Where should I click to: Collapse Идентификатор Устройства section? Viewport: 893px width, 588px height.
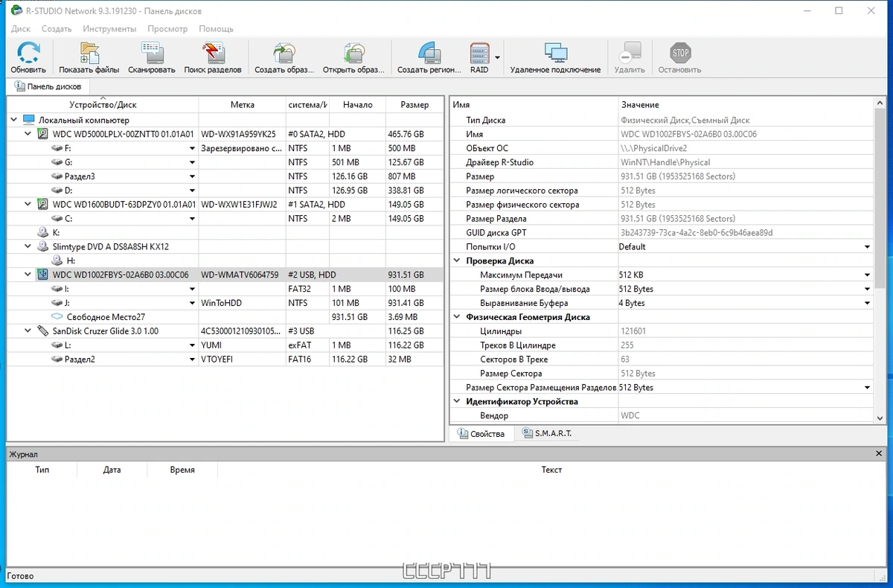tap(457, 401)
